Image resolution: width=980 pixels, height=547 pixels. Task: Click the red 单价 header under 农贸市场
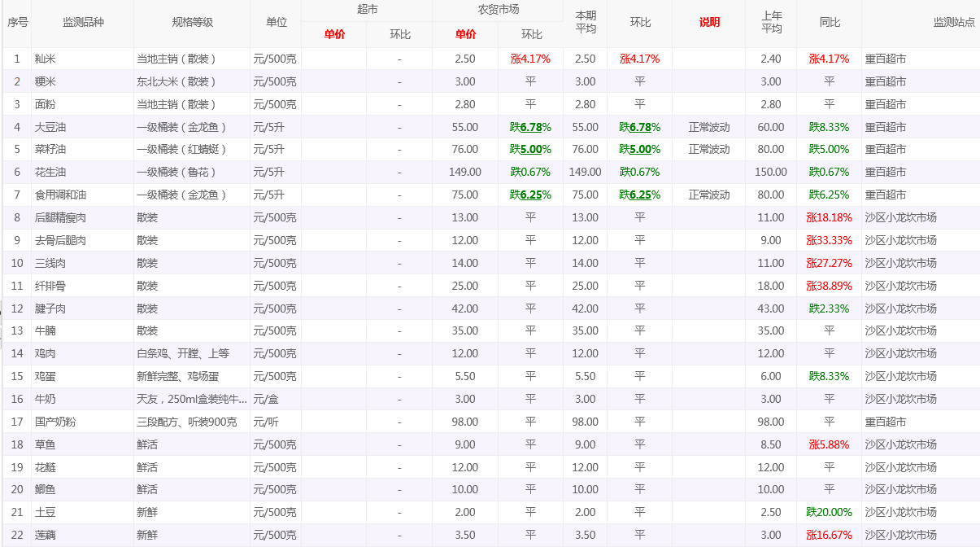tap(465, 34)
